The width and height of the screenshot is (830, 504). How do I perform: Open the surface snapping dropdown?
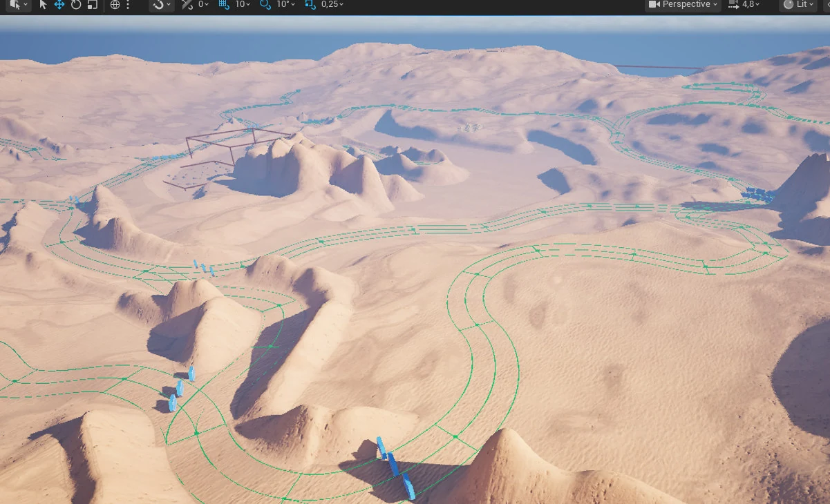162,5
